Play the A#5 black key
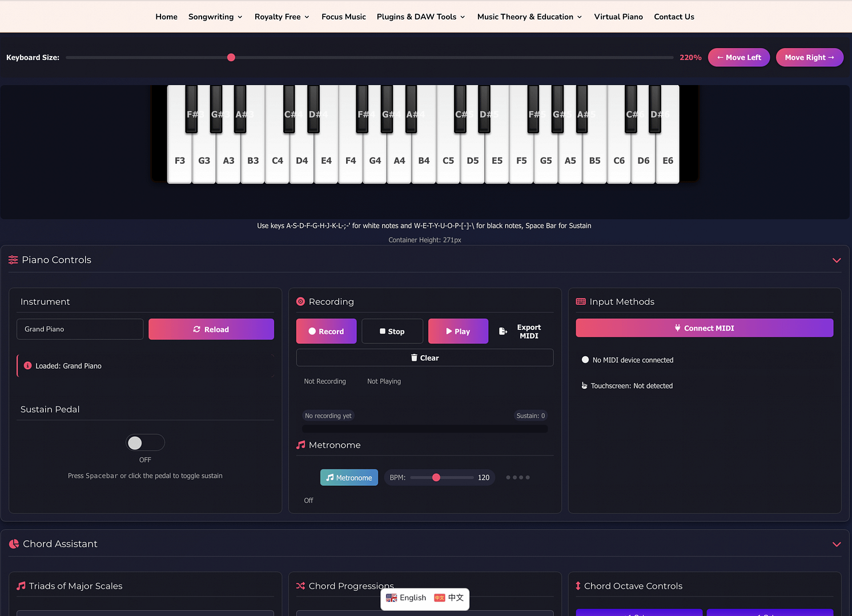The height and width of the screenshot is (616, 852). click(582, 108)
